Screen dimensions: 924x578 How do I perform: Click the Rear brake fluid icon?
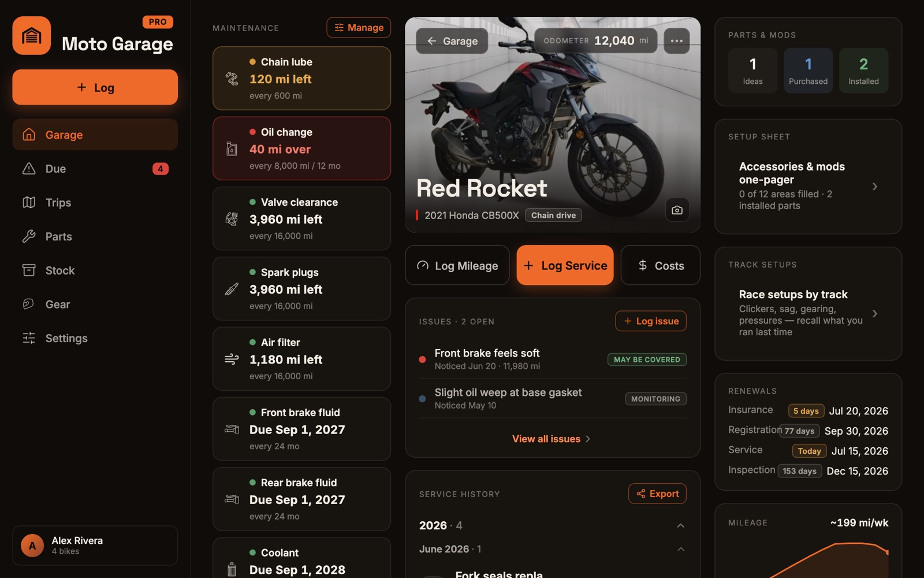pyautogui.click(x=232, y=499)
